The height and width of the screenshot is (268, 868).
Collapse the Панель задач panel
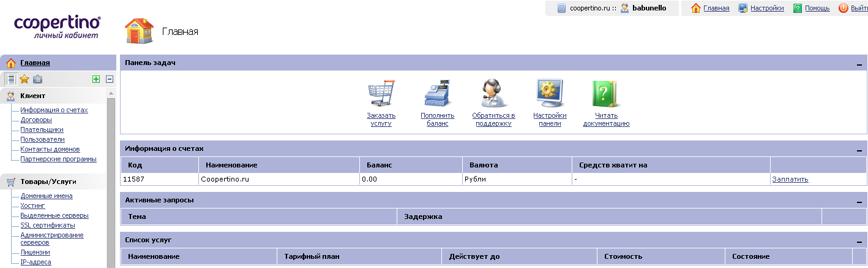[859, 64]
